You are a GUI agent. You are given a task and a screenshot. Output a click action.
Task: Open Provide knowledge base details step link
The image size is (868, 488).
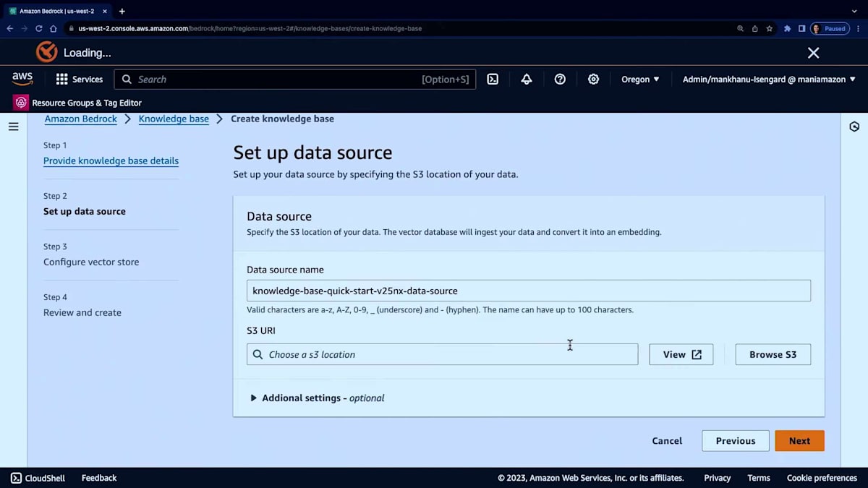[x=111, y=160]
